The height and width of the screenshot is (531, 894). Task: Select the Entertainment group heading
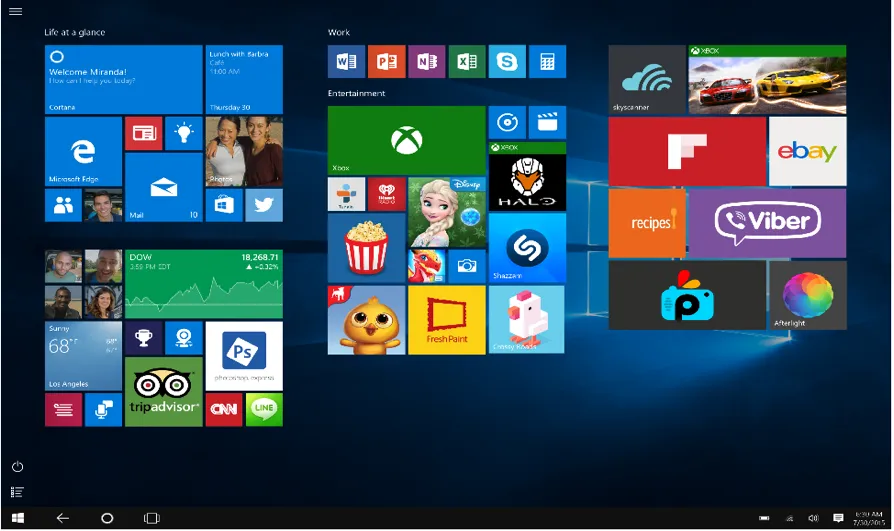point(356,94)
